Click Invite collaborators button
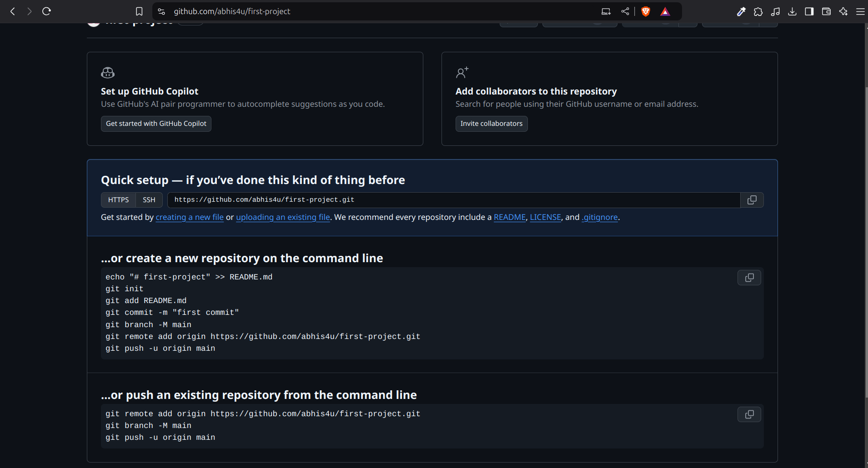The image size is (868, 468). (492, 124)
